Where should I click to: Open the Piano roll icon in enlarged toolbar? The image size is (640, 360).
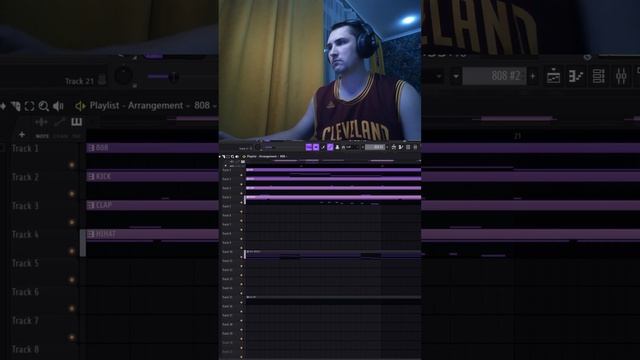pyautogui.click(x=576, y=76)
